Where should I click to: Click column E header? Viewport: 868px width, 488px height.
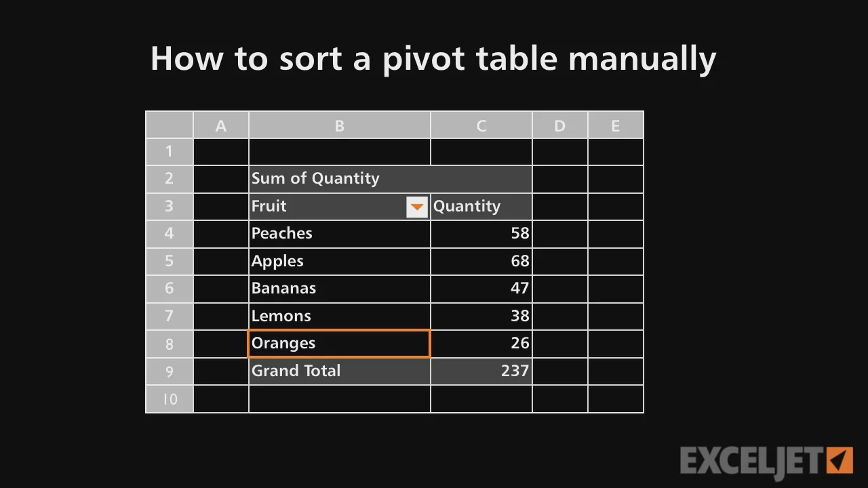[615, 126]
